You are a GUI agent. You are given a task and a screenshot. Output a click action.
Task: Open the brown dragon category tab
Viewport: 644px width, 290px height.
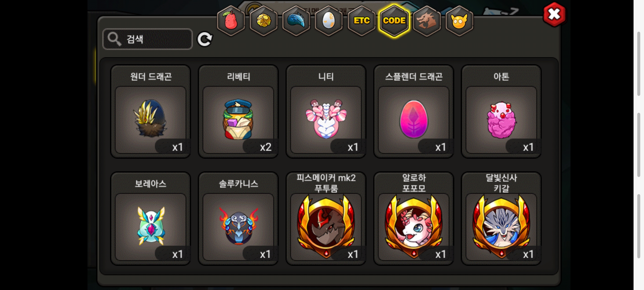point(427,21)
